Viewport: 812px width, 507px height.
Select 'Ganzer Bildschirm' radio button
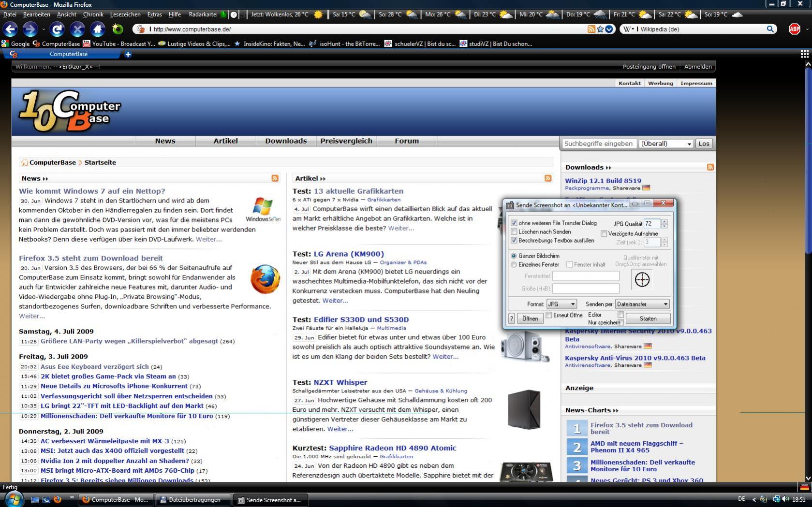click(x=514, y=256)
